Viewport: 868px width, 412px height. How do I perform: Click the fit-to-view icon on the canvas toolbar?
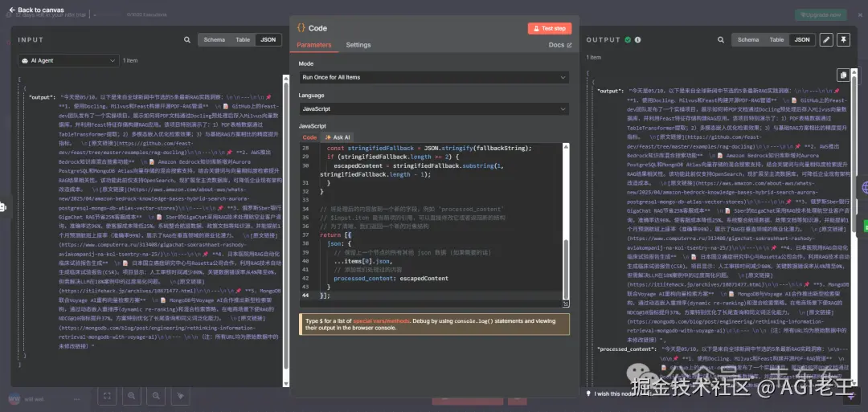(107, 395)
